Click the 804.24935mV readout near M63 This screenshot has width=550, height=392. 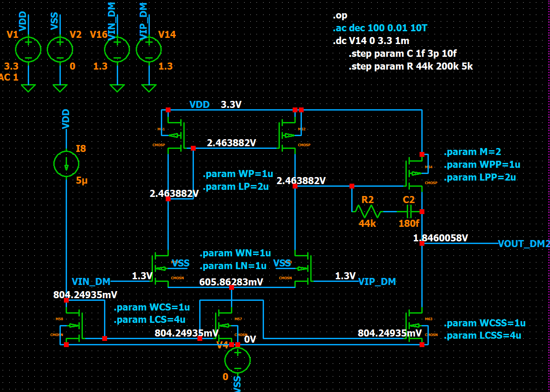coord(390,333)
